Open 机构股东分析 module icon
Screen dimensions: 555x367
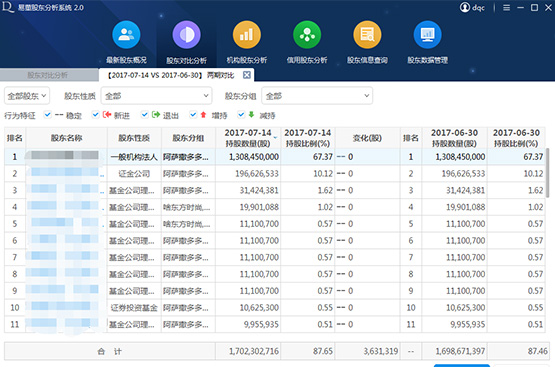247,35
